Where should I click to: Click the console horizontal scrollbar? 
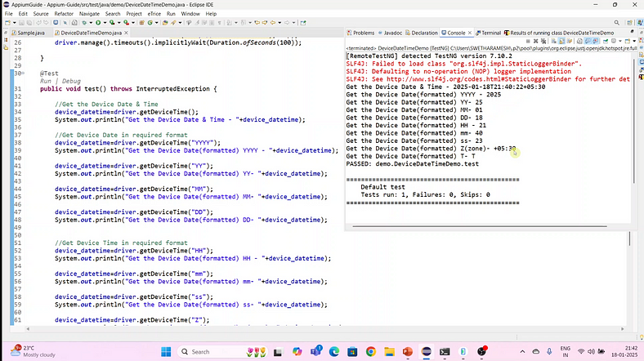click(x=479, y=226)
